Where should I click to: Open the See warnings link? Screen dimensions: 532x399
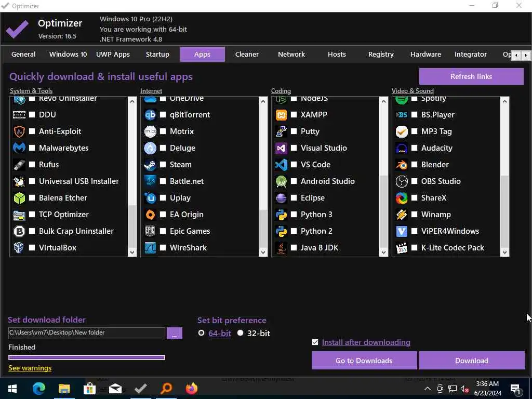tap(30, 368)
